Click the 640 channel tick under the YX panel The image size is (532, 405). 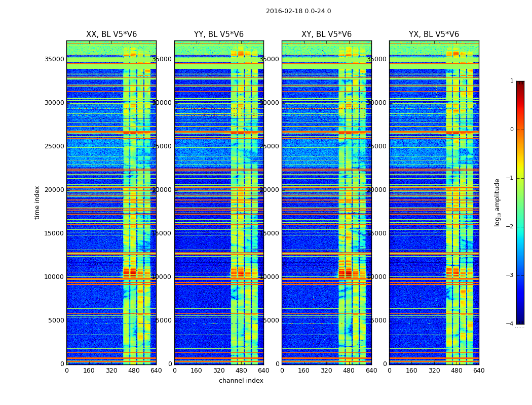tap(479, 371)
